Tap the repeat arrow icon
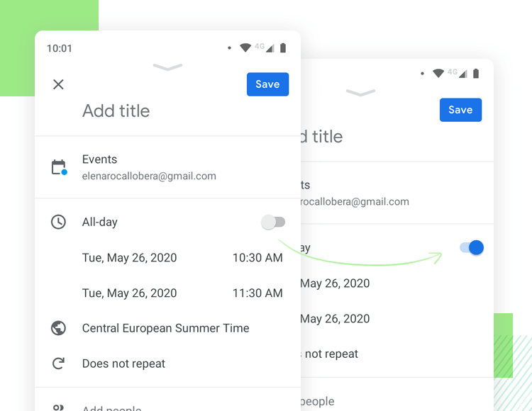Screen dimensions: 532x411 [58, 364]
